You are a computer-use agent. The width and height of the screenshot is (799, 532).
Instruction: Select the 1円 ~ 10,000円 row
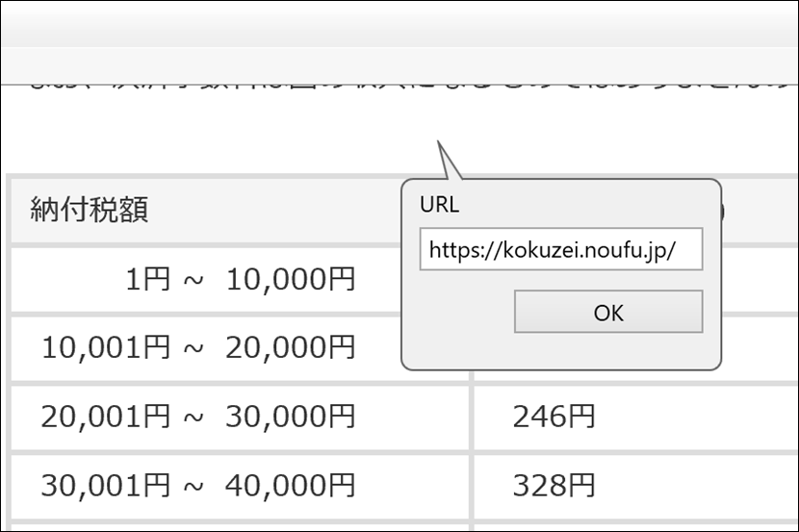240,280
